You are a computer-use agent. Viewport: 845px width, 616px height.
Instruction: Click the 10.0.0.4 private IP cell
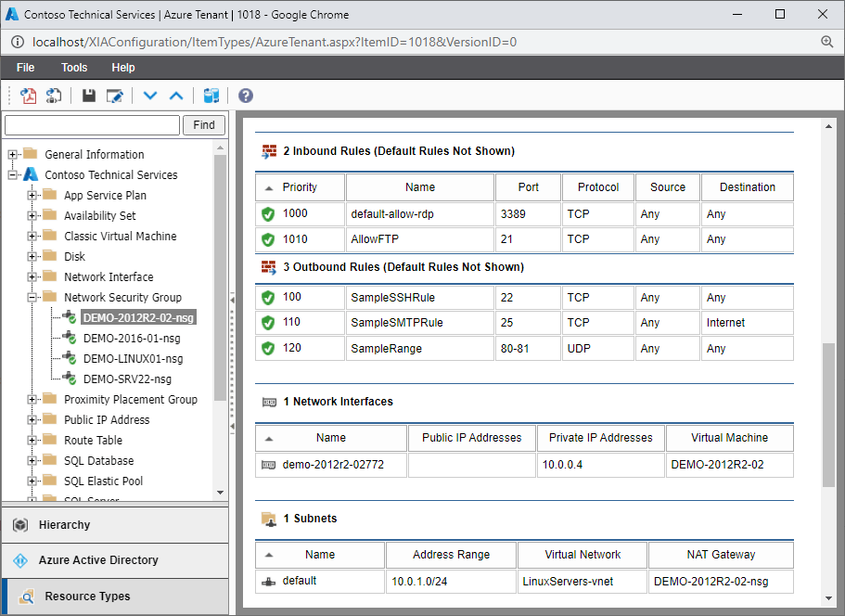[601, 465]
